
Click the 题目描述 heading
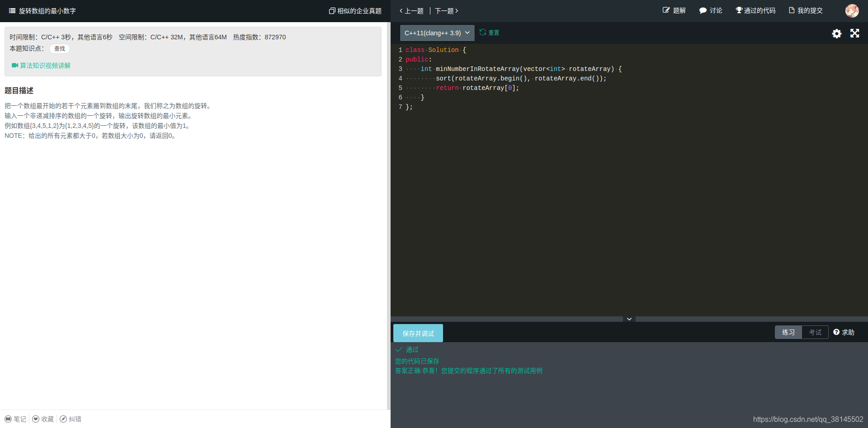click(19, 91)
